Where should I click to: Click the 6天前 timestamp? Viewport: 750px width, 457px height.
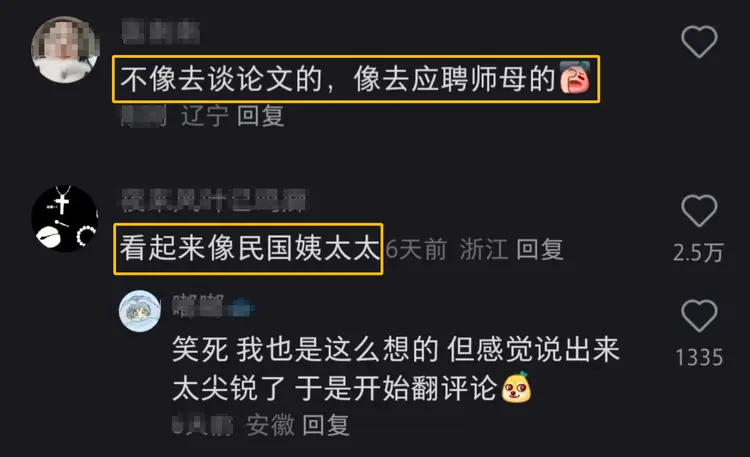click(417, 249)
